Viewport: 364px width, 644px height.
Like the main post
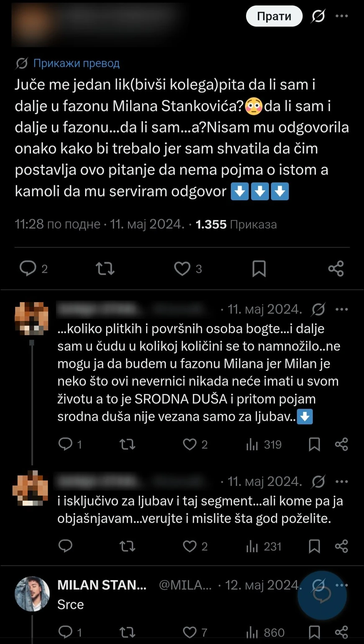point(182,269)
